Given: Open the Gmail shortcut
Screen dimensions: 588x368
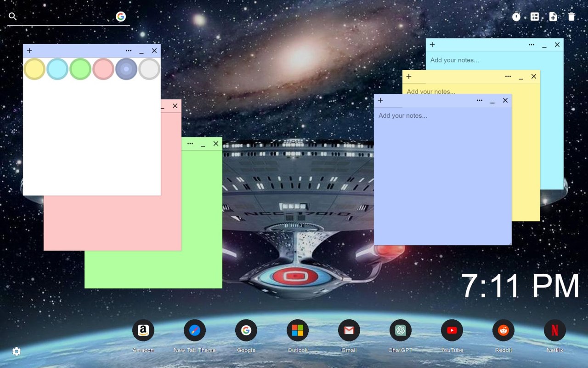Looking at the screenshot, I should pos(349,330).
